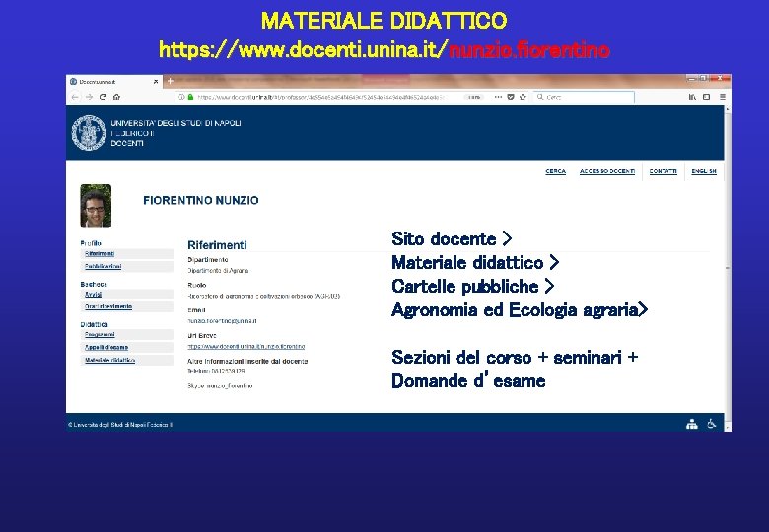Screen dimensions: 769x532
Task: Click the browser vertical scrollbar
Action: coord(728,267)
